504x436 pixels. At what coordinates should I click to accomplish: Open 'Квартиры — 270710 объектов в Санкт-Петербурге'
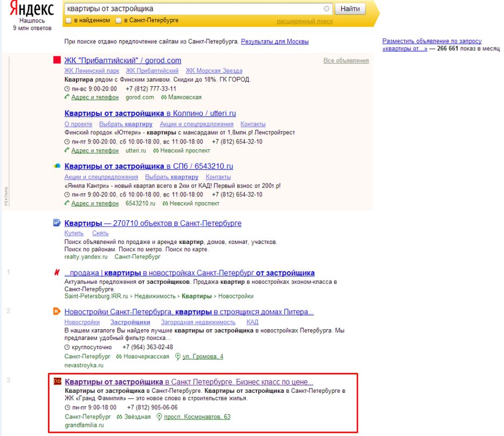click(153, 223)
